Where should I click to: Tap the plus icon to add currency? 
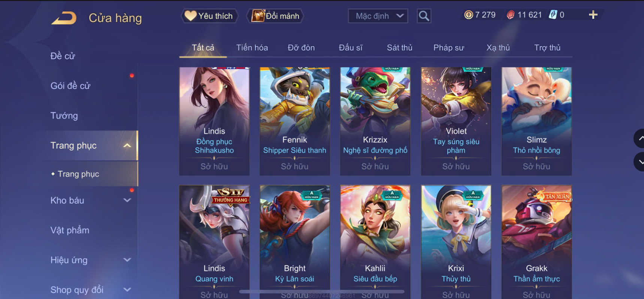pos(593,15)
